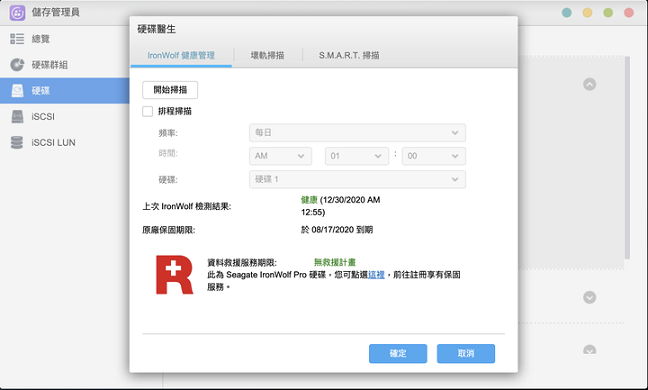648x390 pixels.
Task: Select the iSCSI LUN database icon
Action: coord(17,143)
